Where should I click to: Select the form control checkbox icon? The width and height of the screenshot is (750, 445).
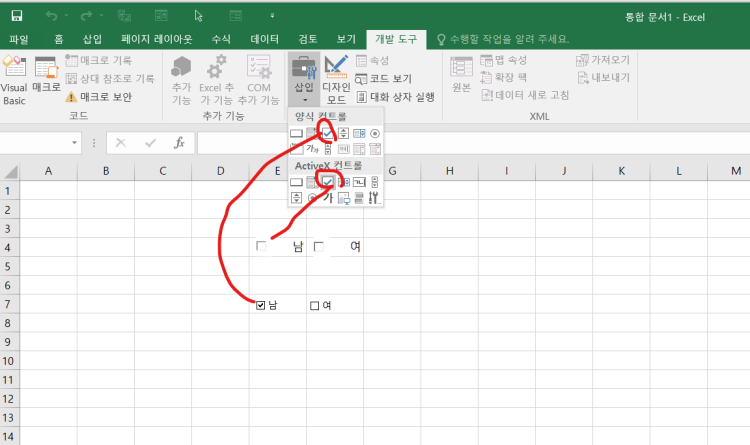coord(327,133)
